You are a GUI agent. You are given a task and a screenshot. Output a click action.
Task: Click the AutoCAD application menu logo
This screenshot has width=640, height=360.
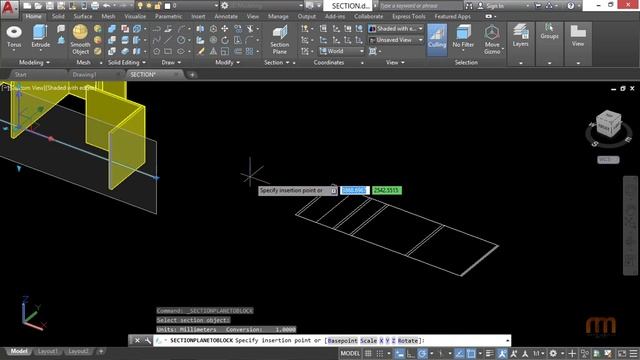click(9, 9)
